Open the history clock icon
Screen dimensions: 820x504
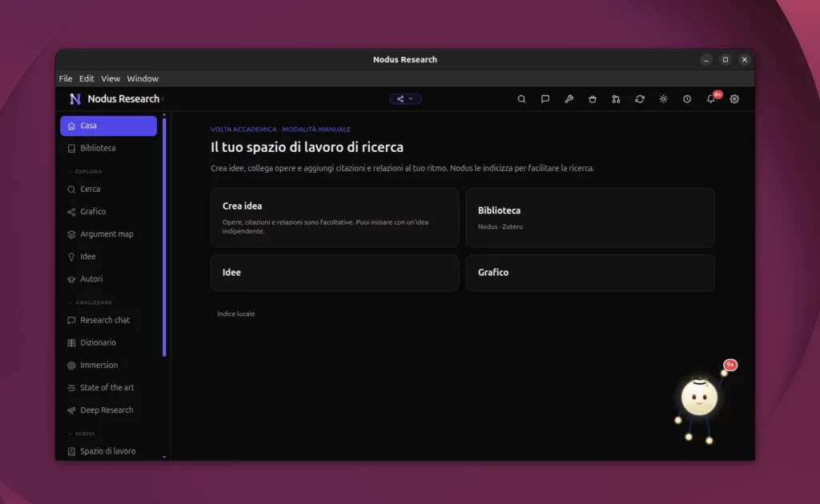point(687,98)
